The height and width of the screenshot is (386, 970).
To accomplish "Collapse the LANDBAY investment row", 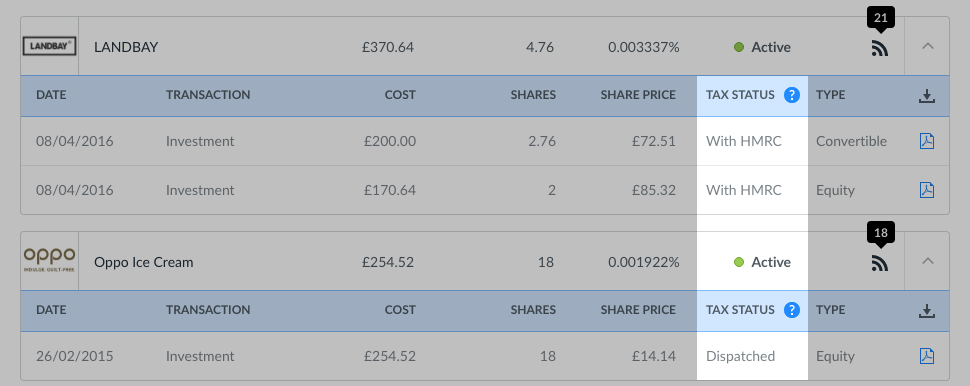I will (x=927, y=46).
